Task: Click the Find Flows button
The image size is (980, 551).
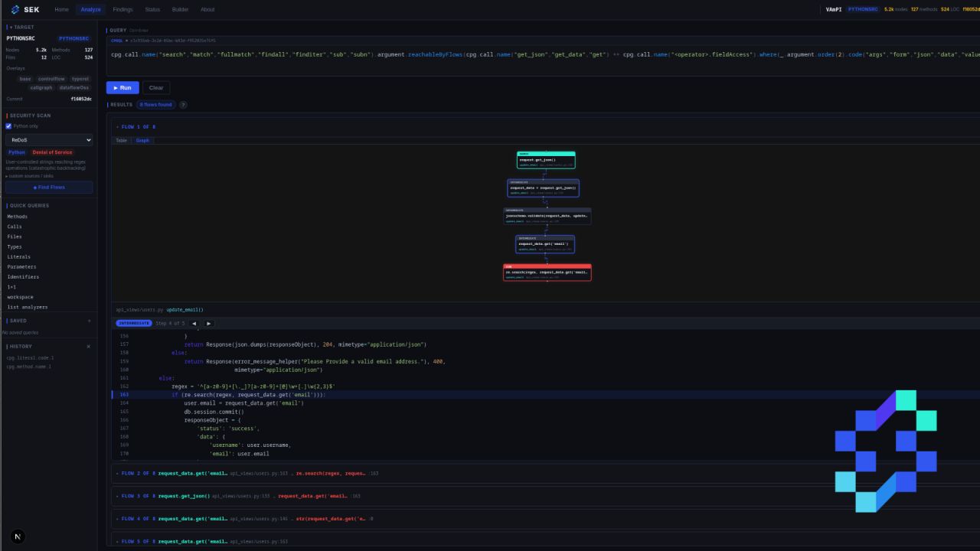Action: click(x=49, y=187)
